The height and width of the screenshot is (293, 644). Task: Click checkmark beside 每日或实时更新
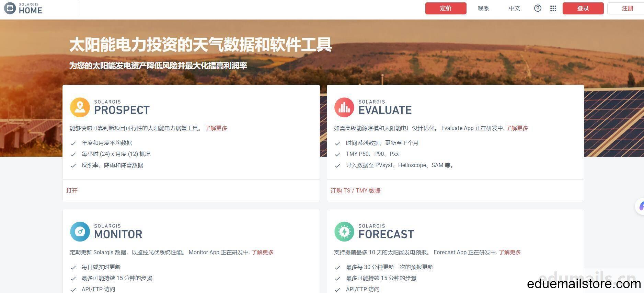coord(73,268)
